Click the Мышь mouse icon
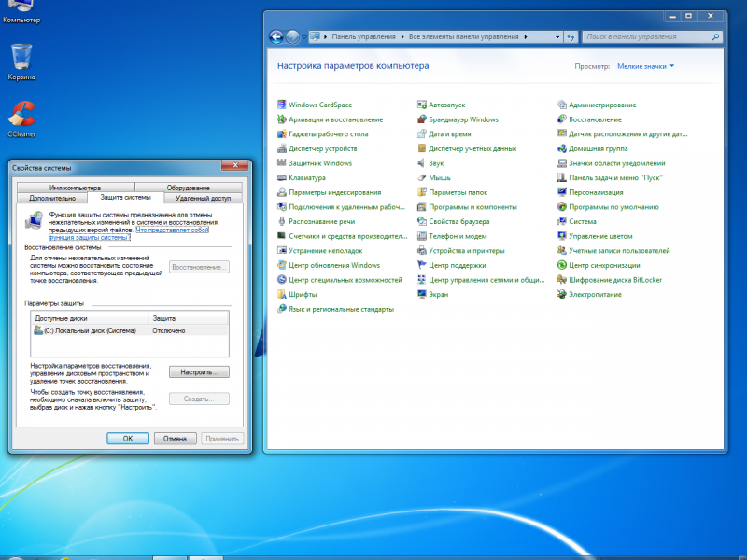This screenshot has height=560, width=747. (x=422, y=177)
